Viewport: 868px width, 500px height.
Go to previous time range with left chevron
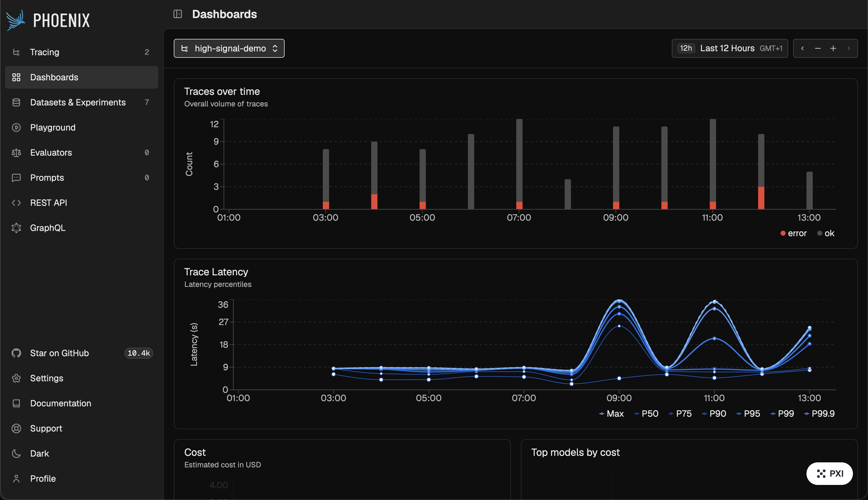[x=802, y=48]
